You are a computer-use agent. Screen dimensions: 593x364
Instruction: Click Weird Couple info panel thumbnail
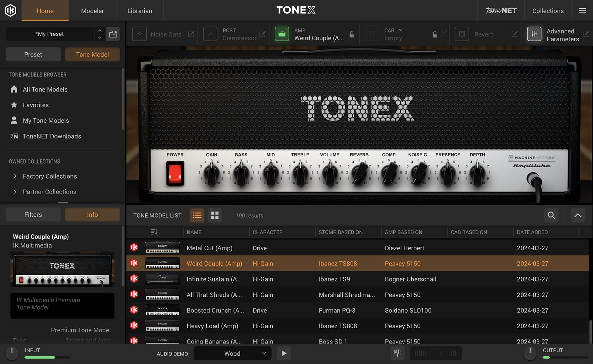tap(62, 269)
